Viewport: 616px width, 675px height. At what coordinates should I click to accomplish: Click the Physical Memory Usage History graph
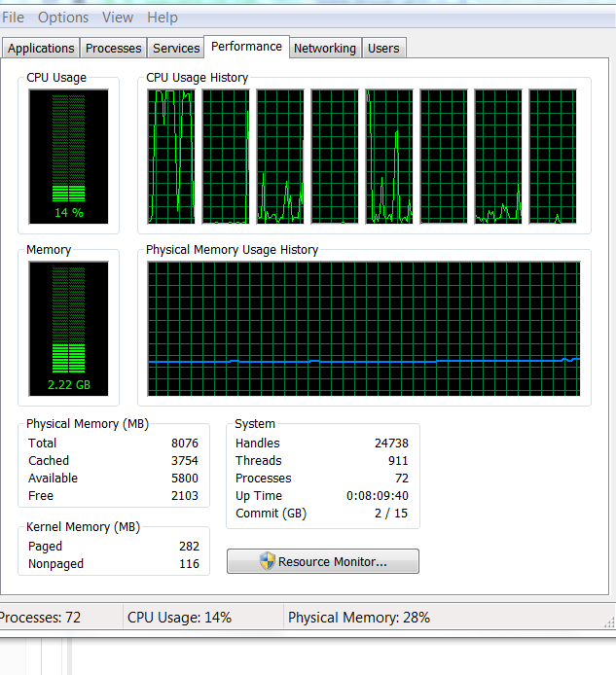pyautogui.click(x=364, y=329)
